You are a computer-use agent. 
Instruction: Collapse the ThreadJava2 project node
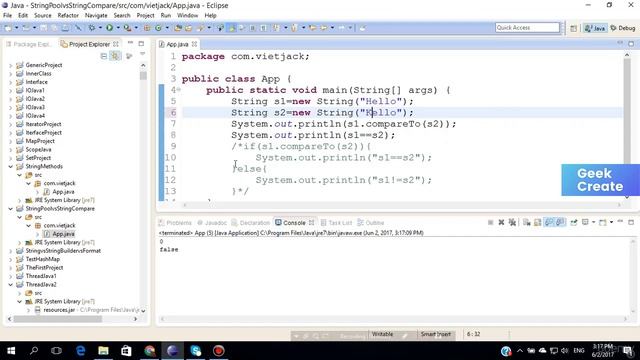pos(11,284)
